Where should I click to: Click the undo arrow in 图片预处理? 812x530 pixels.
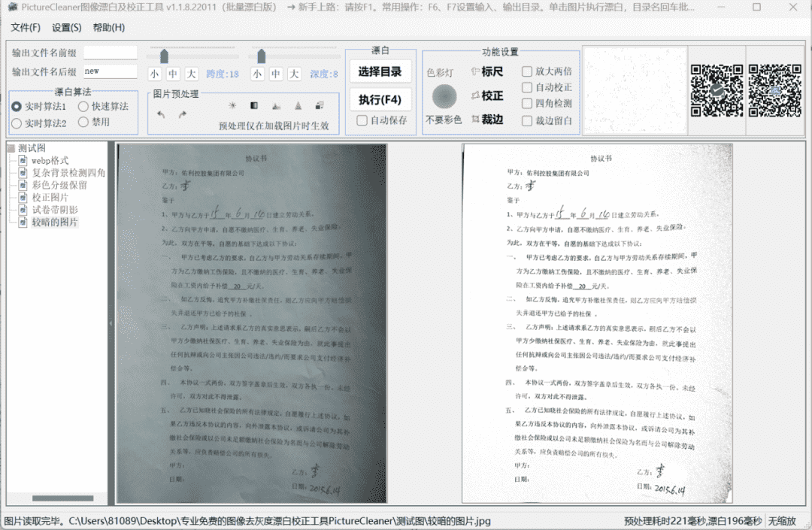click(161, 114)
